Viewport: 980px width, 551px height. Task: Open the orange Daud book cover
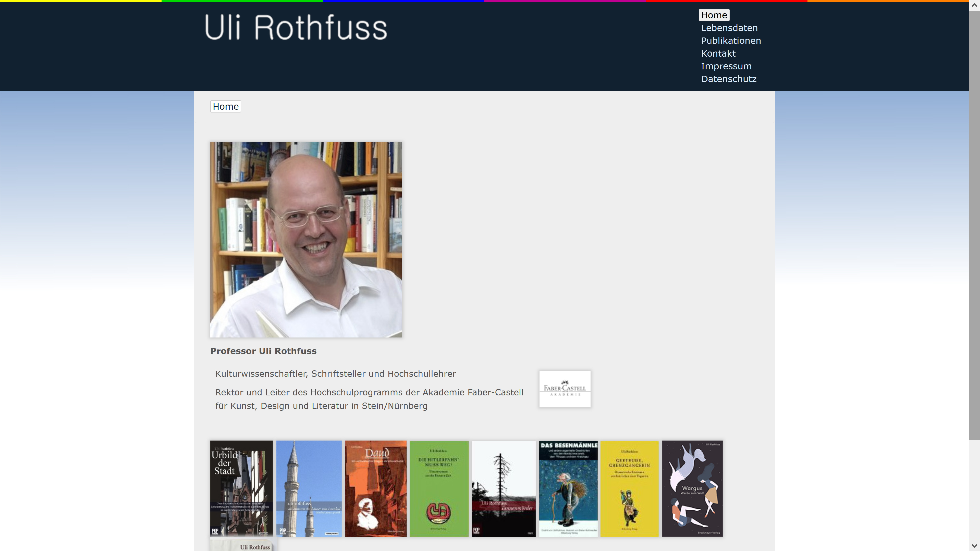pos(375,489)
